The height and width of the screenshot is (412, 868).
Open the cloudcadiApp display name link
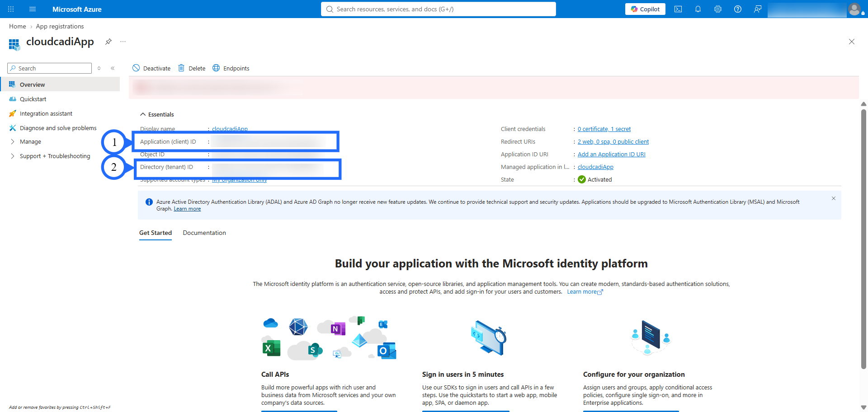coord(230,129)
